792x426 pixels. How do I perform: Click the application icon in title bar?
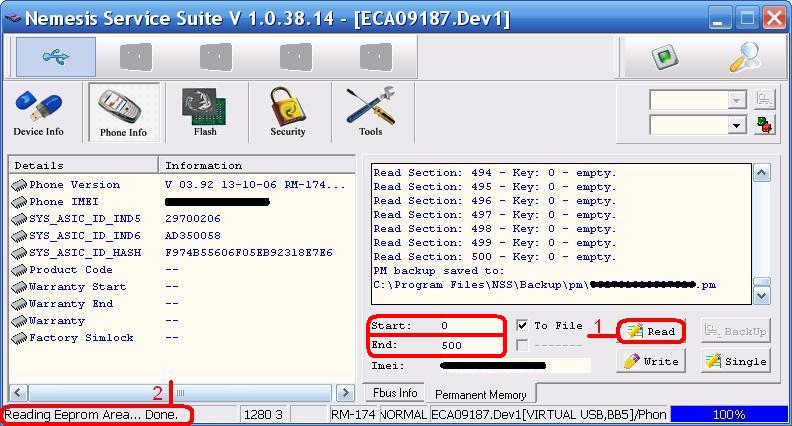(x=12, y=19)
